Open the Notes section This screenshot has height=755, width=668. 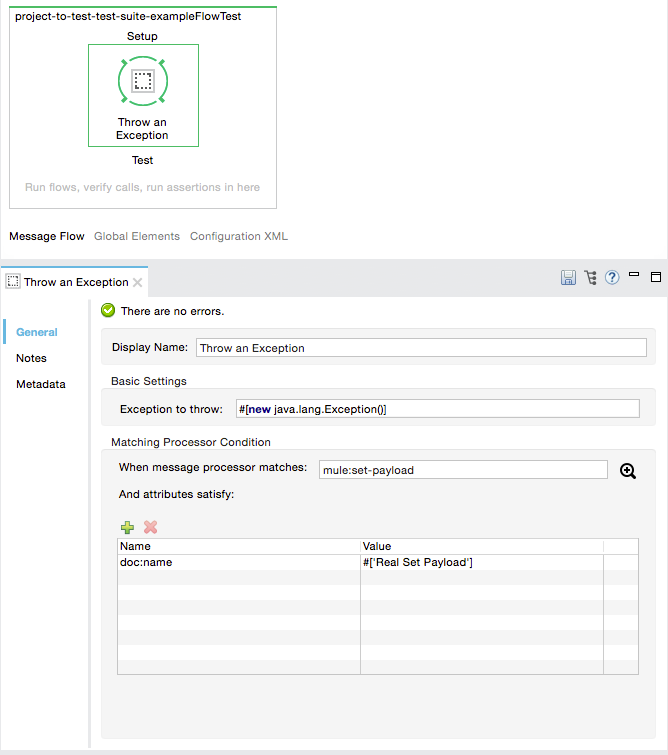tap(31, 358)
